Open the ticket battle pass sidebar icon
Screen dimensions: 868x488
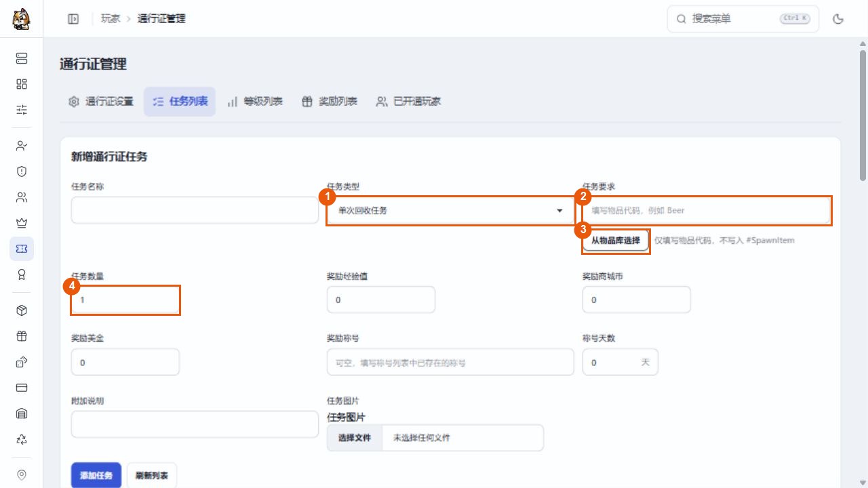22,249
